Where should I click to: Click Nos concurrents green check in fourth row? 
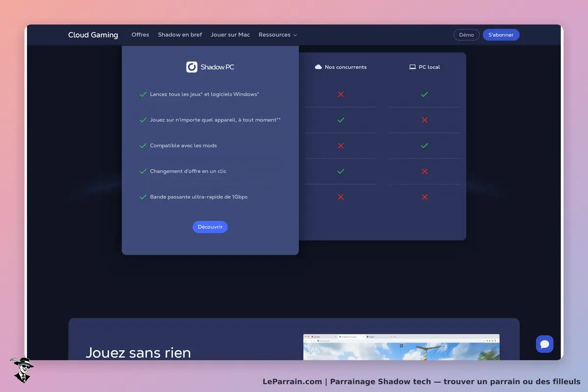341,171
